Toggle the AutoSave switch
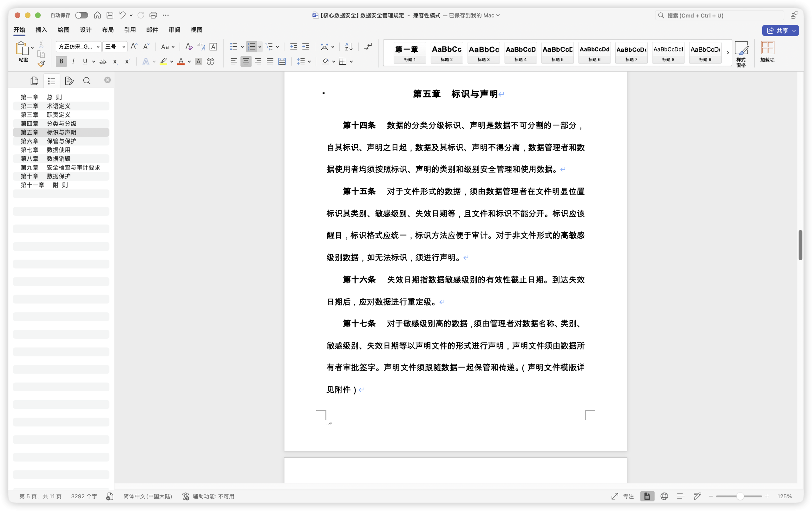 point(81,15)
